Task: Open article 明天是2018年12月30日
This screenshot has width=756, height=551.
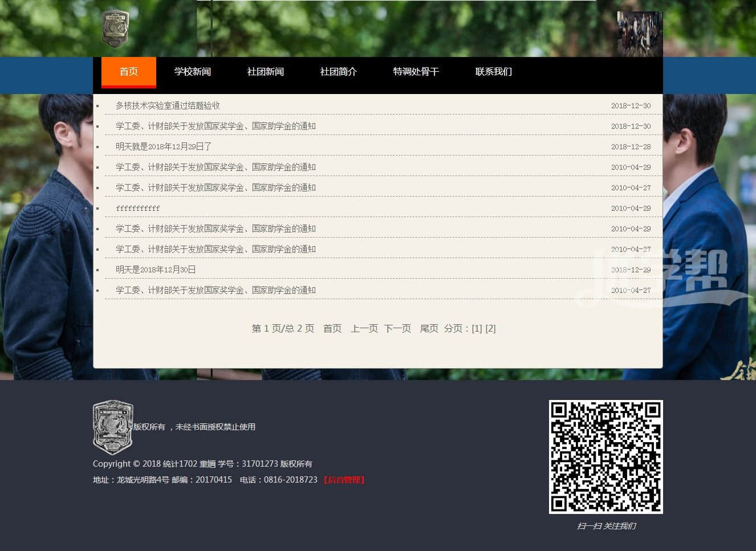Action: coord(156,270)
